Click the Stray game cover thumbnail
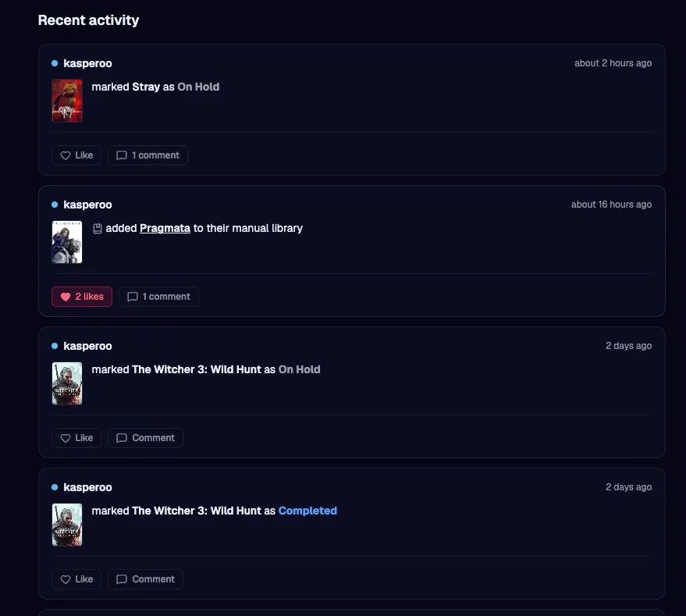 pos(67,101)
